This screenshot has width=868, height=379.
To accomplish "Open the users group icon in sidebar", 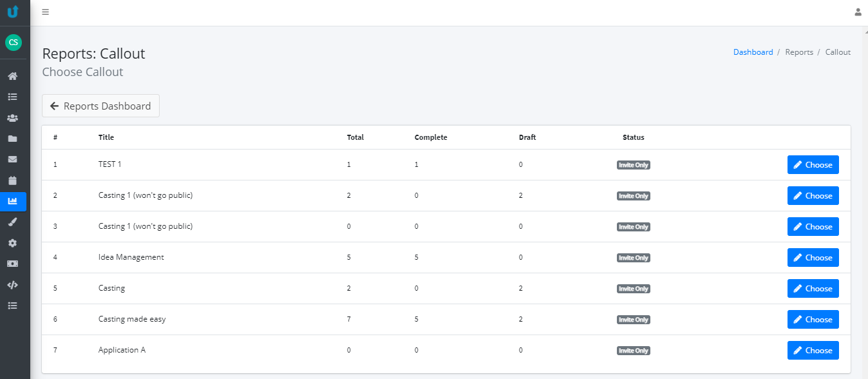I will (12, 118).
